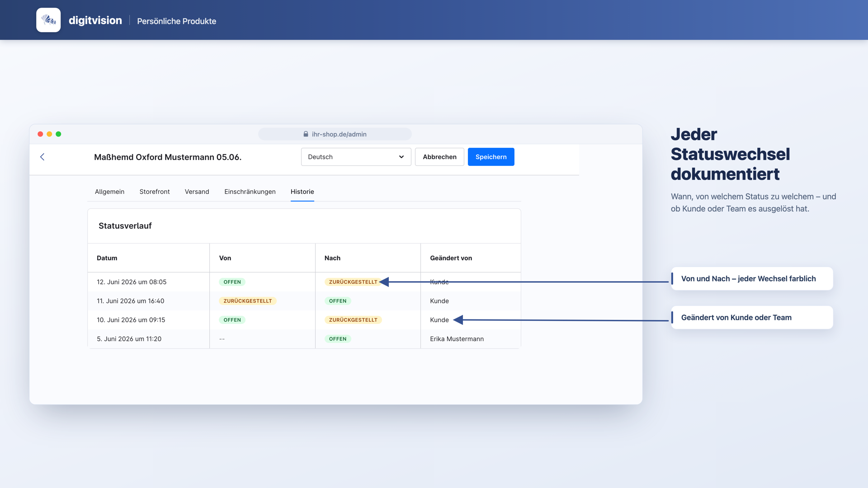Click the Datum column header

coord(107,258)
